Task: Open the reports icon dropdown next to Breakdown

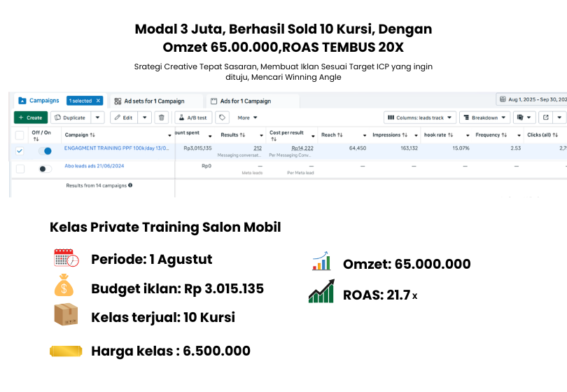Action: click(x=524, y=118)
